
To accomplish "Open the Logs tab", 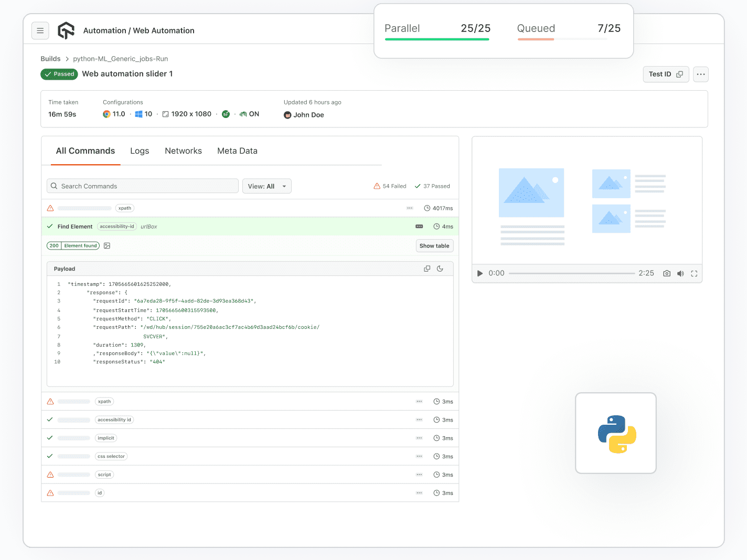I will coord(139,151).
